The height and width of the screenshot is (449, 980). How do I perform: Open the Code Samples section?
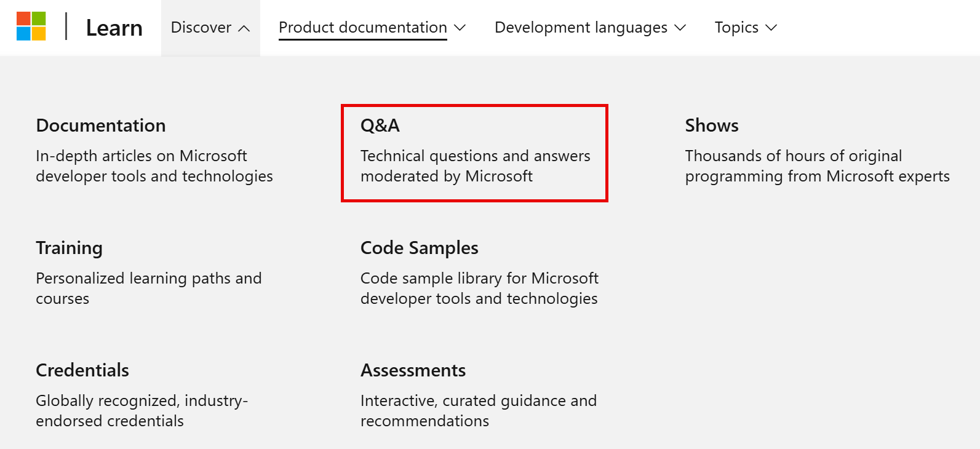[419, 248]
